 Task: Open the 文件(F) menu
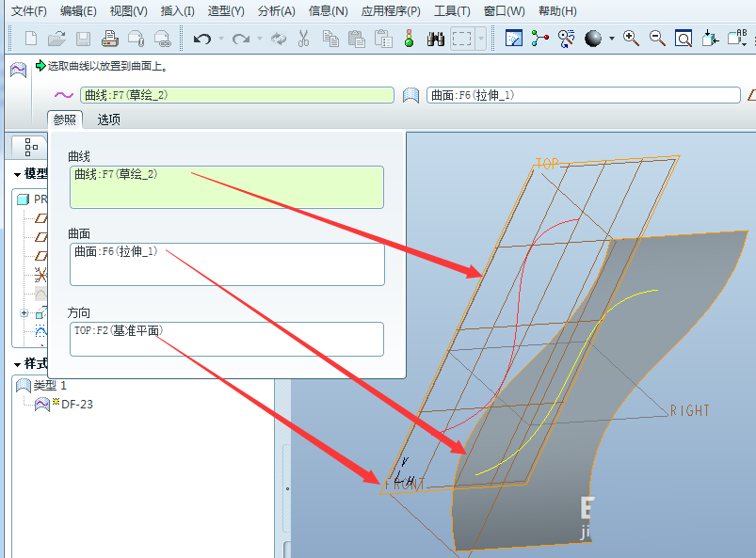29,11
